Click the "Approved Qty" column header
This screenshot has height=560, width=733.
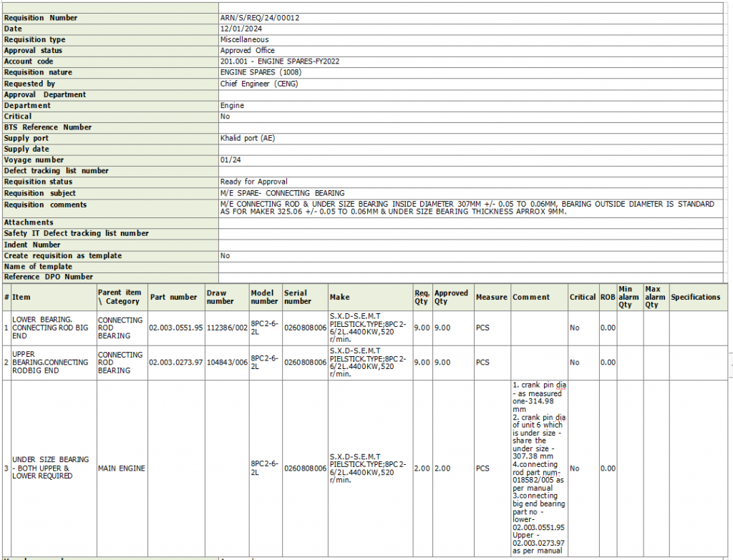point(451,297)
